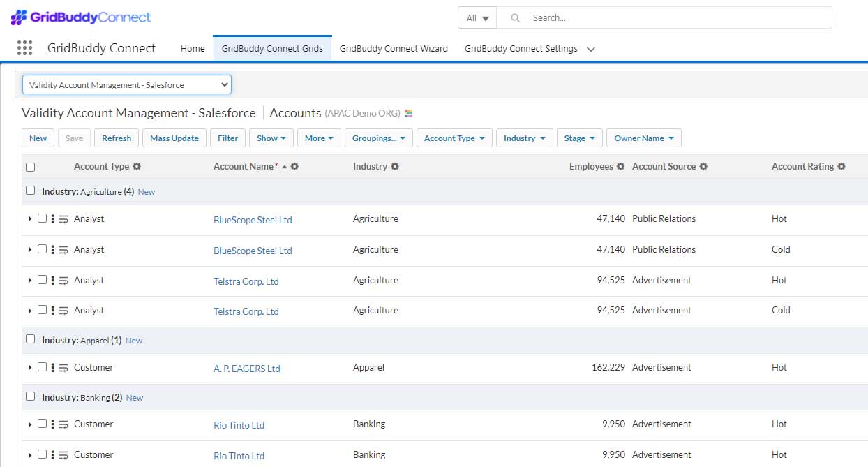Select checkbox of Hot Telstra Corp row

[42, 280]
